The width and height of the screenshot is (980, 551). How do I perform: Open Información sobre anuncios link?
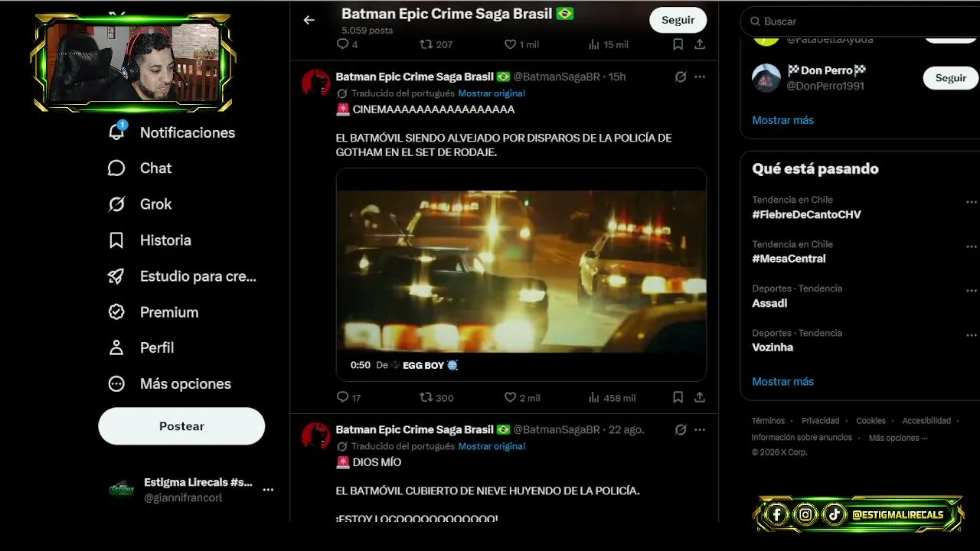tap(802, 438)
